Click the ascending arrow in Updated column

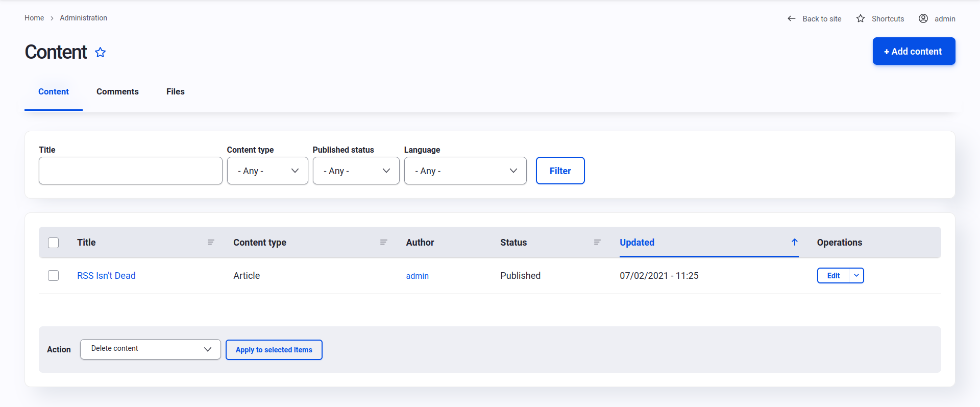795,242
